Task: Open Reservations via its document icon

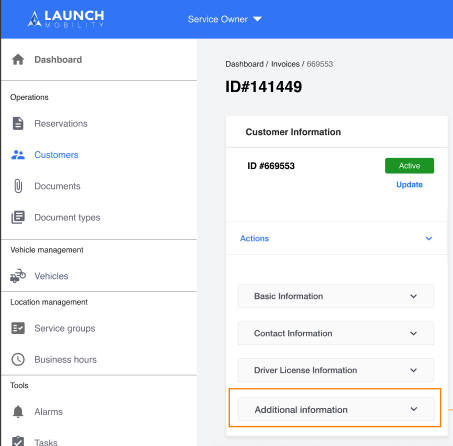Action: [x=18, y=123]
